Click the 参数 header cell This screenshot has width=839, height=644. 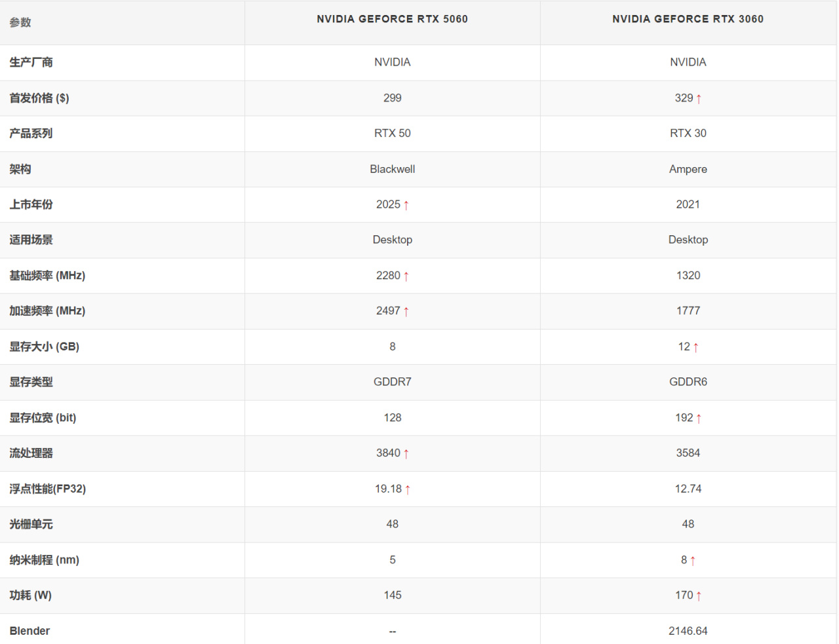pos(20,22)
